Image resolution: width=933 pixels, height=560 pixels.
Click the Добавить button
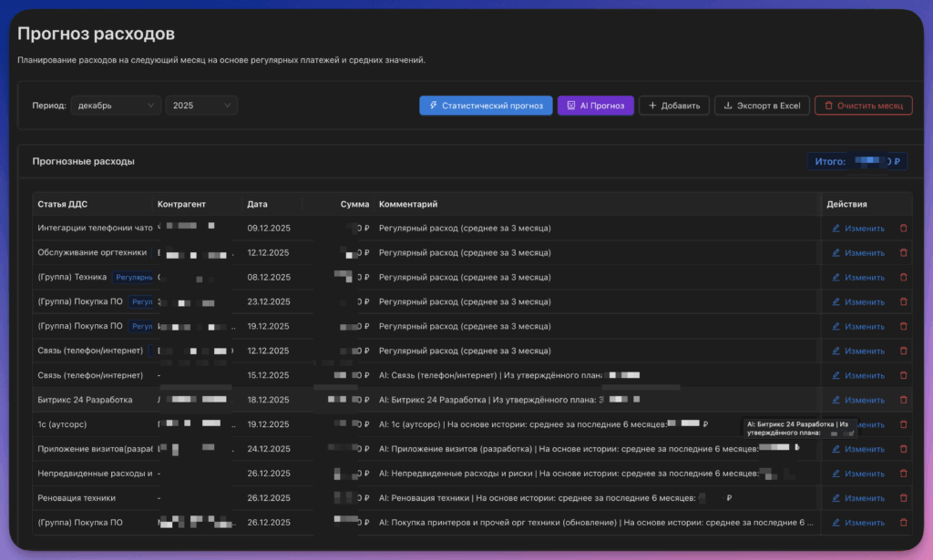tap(674, 106)
